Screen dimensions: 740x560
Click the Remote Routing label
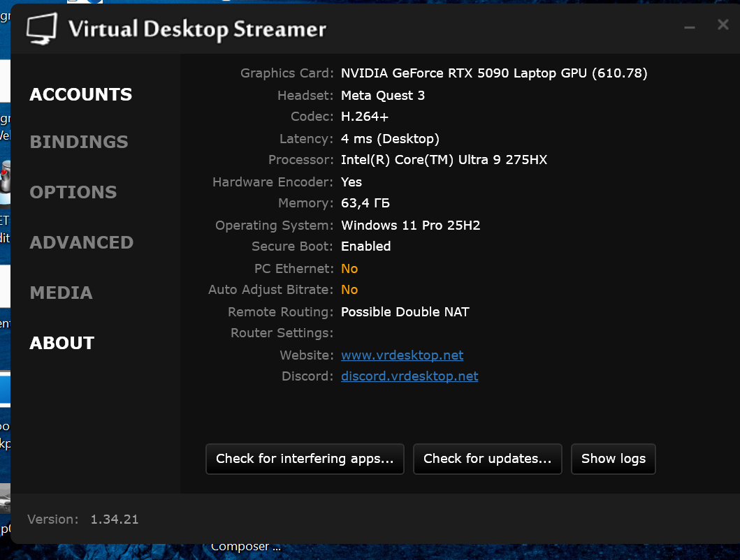coord(280,312)
